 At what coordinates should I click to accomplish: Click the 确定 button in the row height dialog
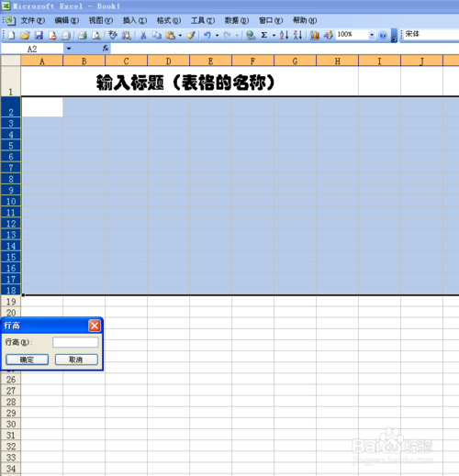coord(27,360)
